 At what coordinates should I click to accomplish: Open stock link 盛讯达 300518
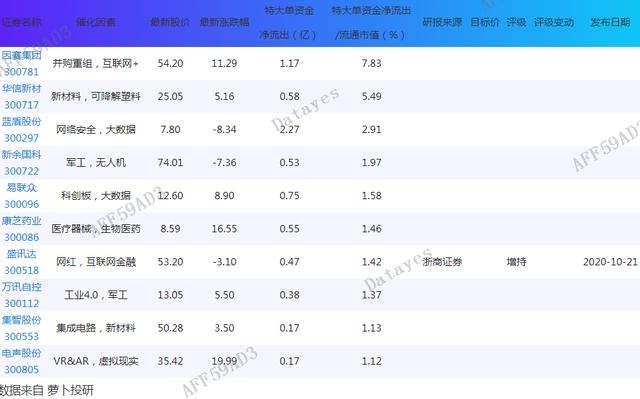(21, 262)
